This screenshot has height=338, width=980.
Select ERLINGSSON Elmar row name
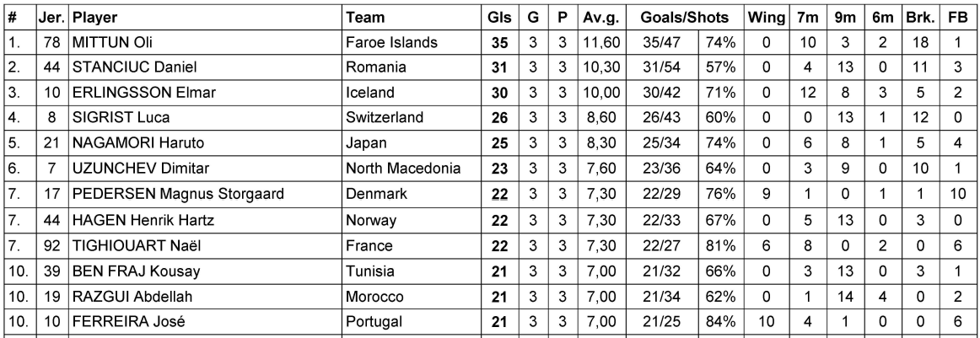[x=143, y=93]
